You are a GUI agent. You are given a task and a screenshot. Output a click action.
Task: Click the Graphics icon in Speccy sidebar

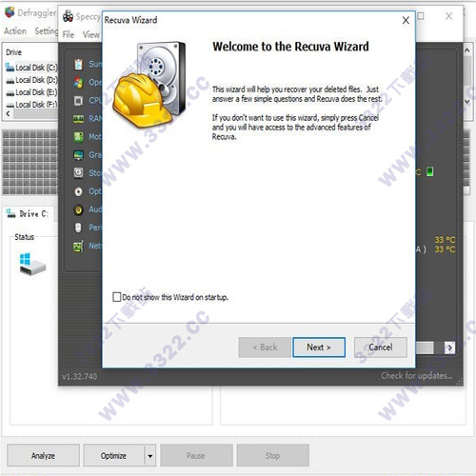click(78, 155)
